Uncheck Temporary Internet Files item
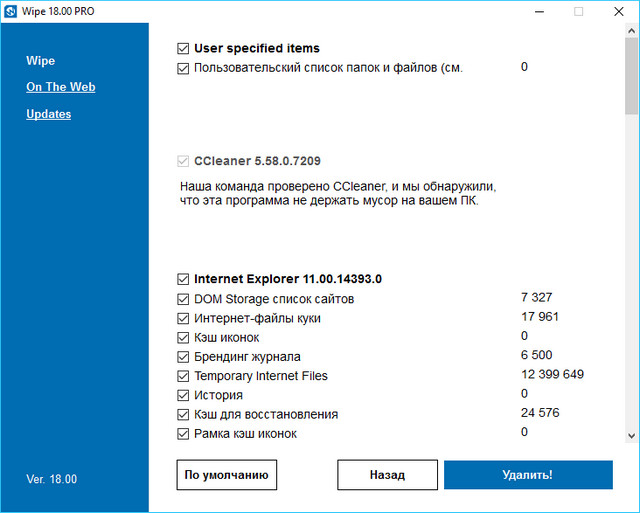 tap(182, 376)
